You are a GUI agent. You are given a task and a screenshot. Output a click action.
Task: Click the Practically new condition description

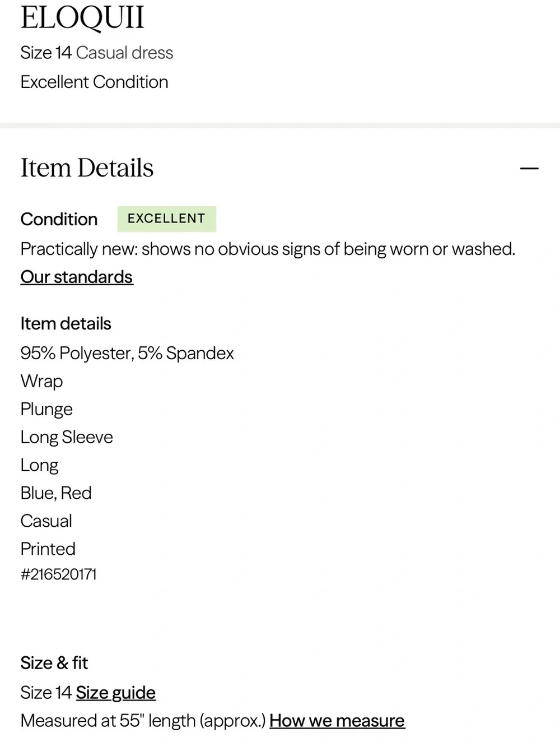point(268,249)
